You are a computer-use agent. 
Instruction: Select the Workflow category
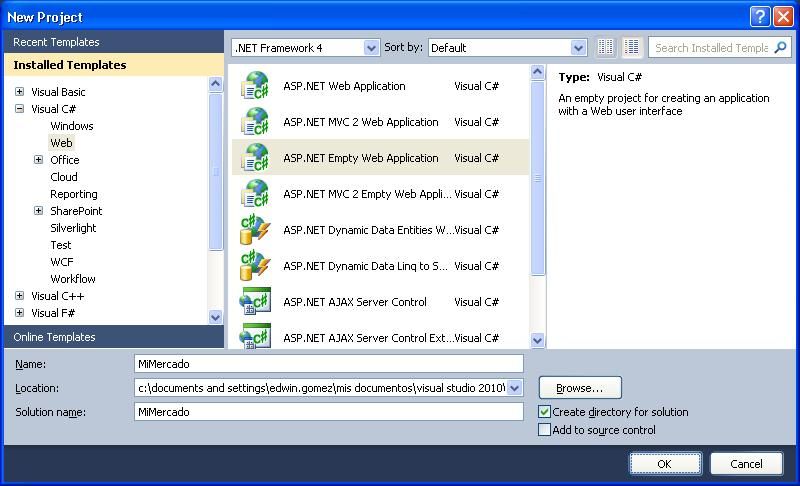click(72, 279)
